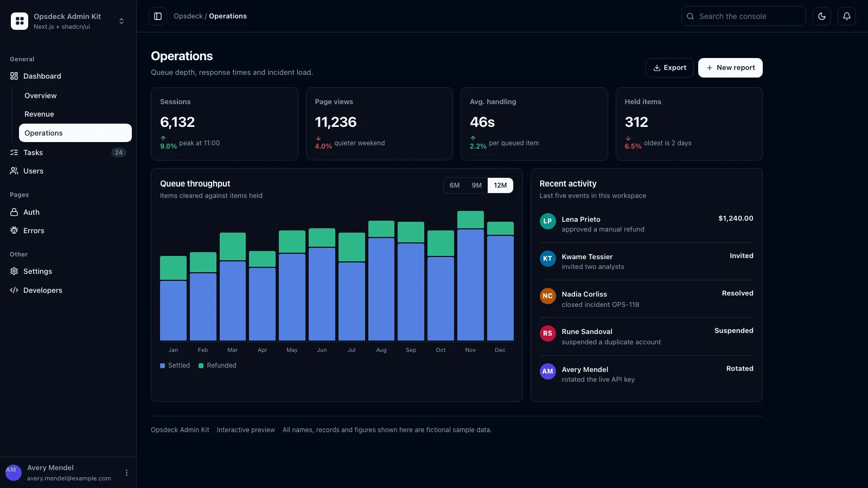Image resolution: width=868 pixels, height=488 pixels.
Task: Click the Settings gear icon
Action: (x=14, y=271)
